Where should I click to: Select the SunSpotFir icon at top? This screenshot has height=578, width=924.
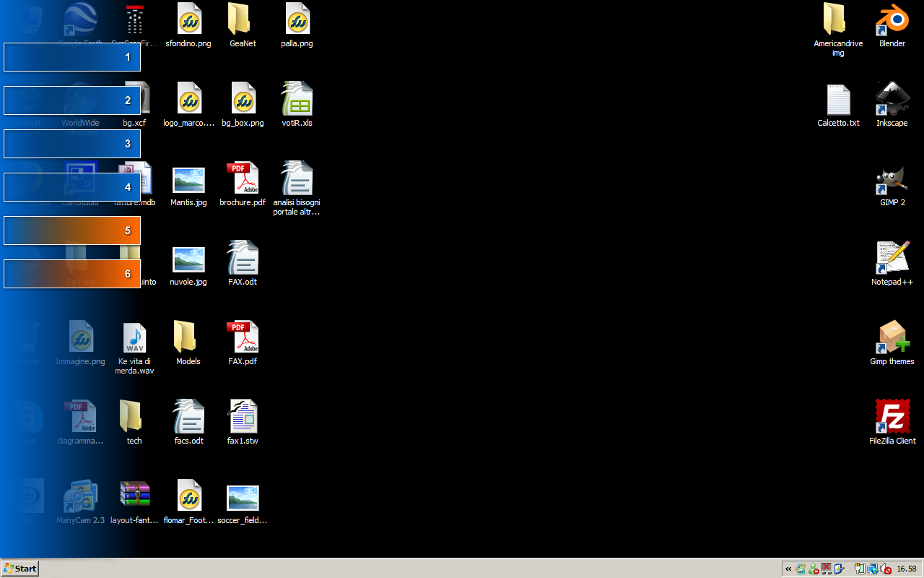tap(134, 25)
